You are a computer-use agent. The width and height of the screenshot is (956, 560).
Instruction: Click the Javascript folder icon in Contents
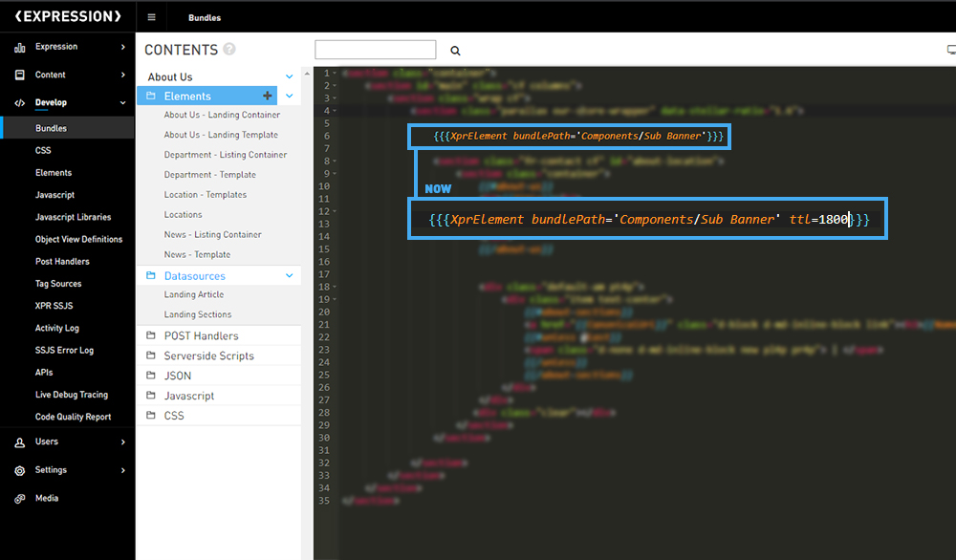point(151,395)
